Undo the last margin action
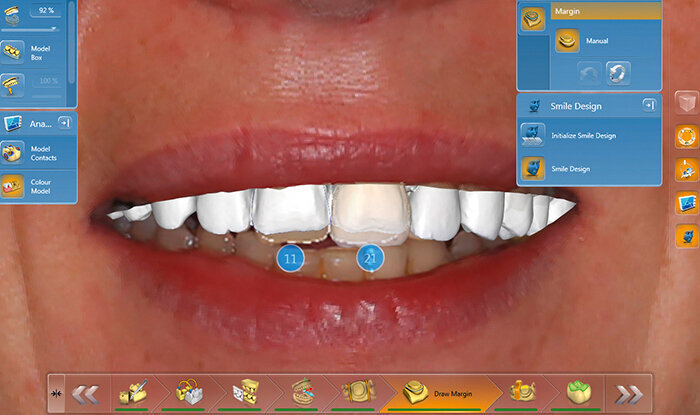This screenshot has width=700, height=415. tap(589, 73)
